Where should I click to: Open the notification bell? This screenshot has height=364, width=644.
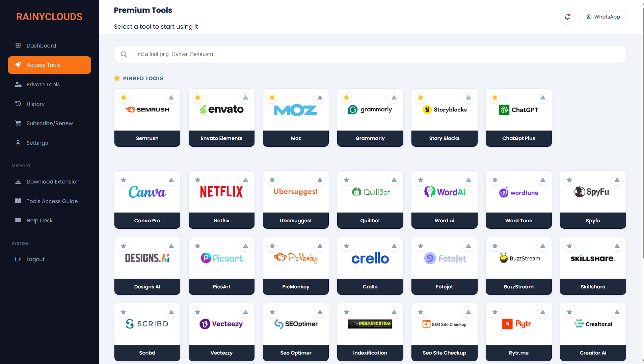click(x=567, y=17)
